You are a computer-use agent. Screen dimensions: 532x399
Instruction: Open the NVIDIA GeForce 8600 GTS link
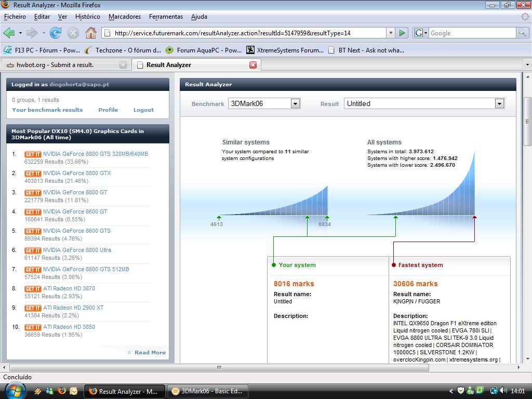(x=77, y=231)
